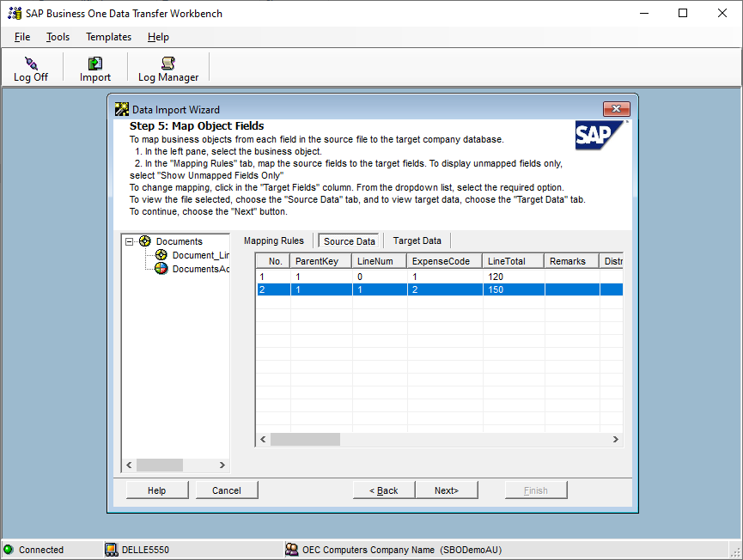Open the Help menu
743x560 pixels.
[158, 37]
